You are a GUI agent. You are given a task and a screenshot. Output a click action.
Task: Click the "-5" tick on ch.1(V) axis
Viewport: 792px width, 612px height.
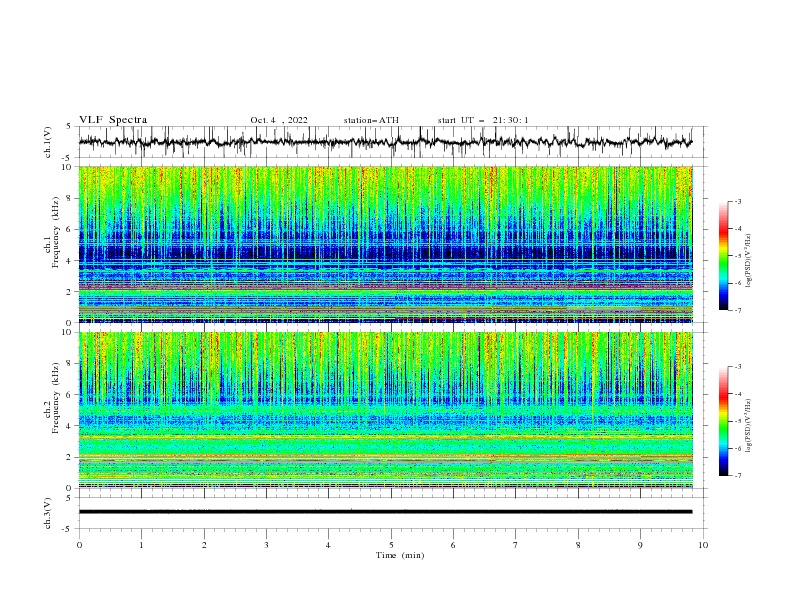pyautogui.click(x=68, y=158)
